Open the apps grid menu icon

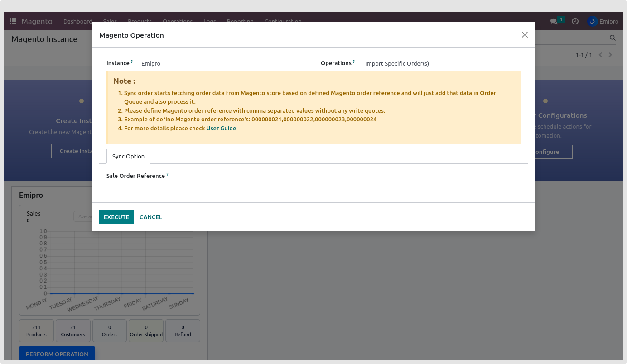(13, 21)
